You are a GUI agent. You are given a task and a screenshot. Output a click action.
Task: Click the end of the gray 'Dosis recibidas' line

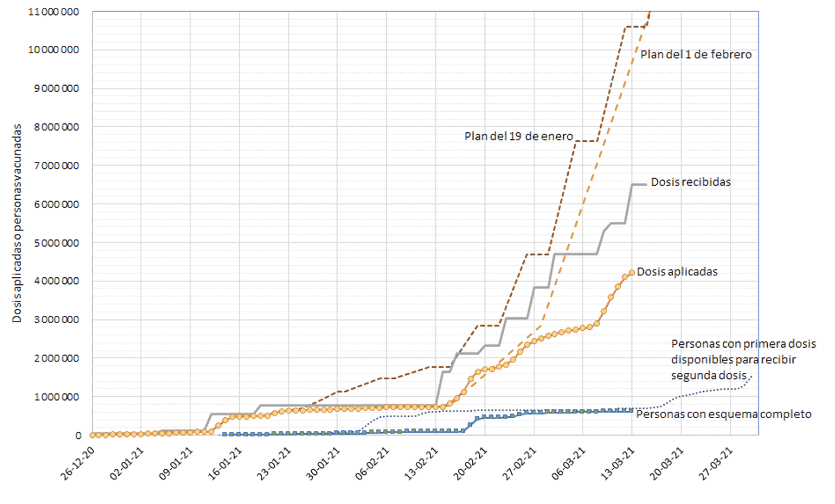point(646,185)
